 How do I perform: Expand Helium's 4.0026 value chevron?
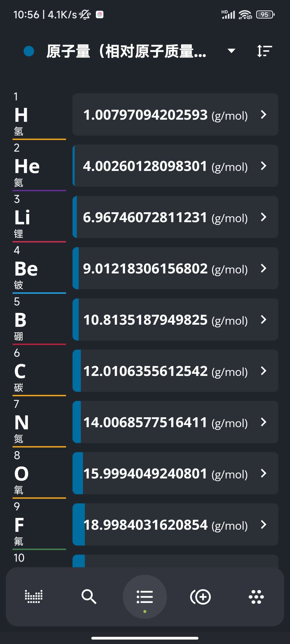[x=264, y=166]
